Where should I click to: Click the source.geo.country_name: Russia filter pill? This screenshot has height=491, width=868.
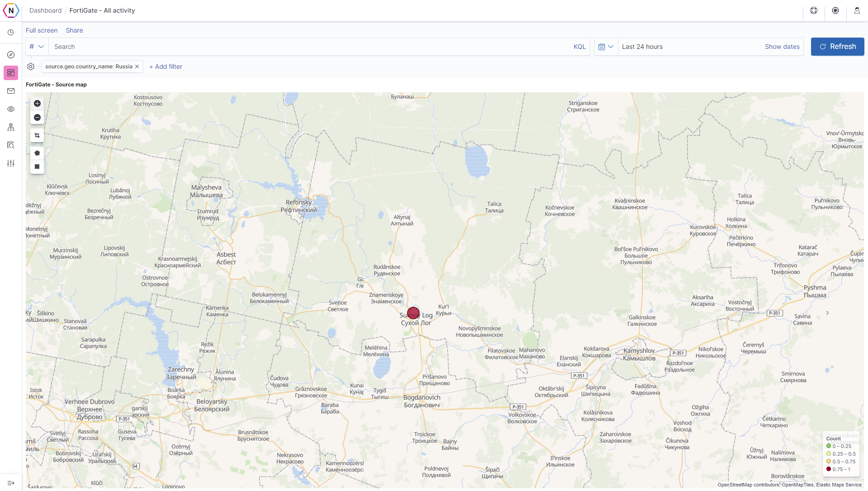point(89,67)
